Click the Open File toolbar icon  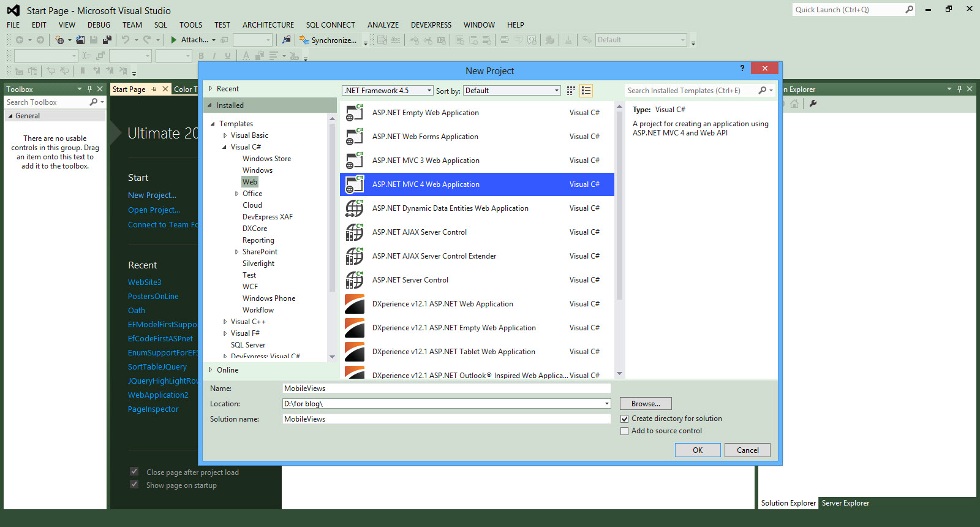(80, 40)
